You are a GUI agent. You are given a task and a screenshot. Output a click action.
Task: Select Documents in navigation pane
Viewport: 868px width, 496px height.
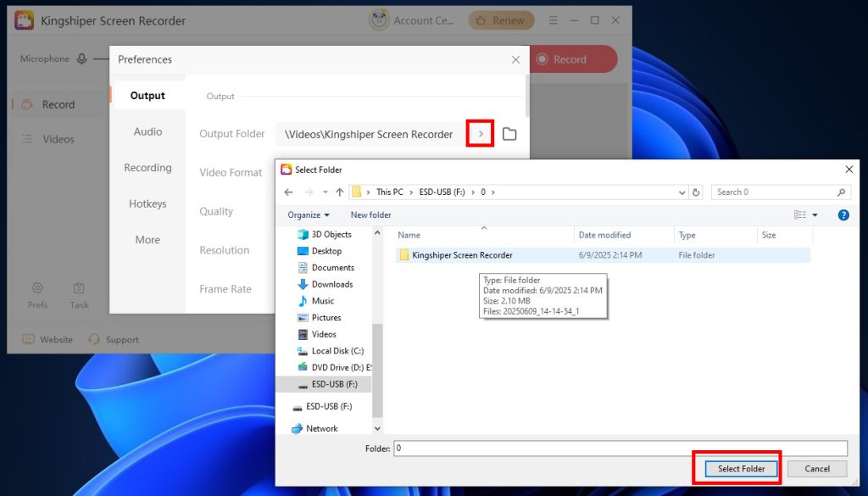(x=332, y=267)
